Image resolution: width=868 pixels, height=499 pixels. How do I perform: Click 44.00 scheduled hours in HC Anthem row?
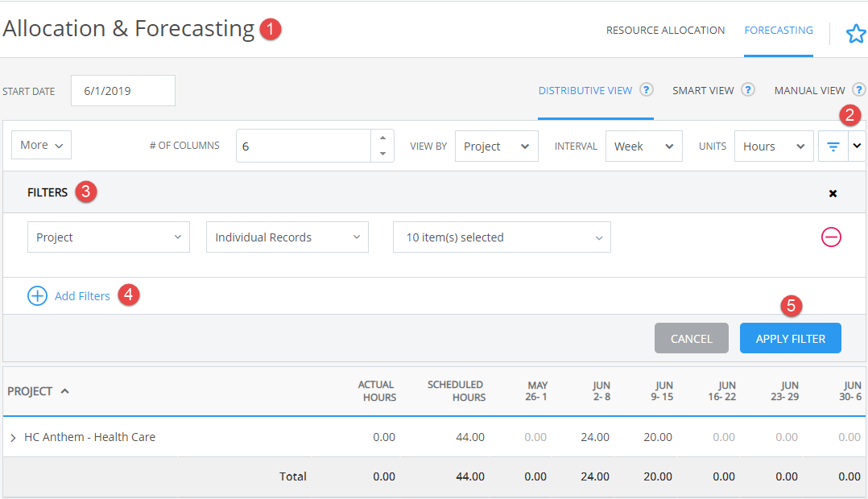470,437
